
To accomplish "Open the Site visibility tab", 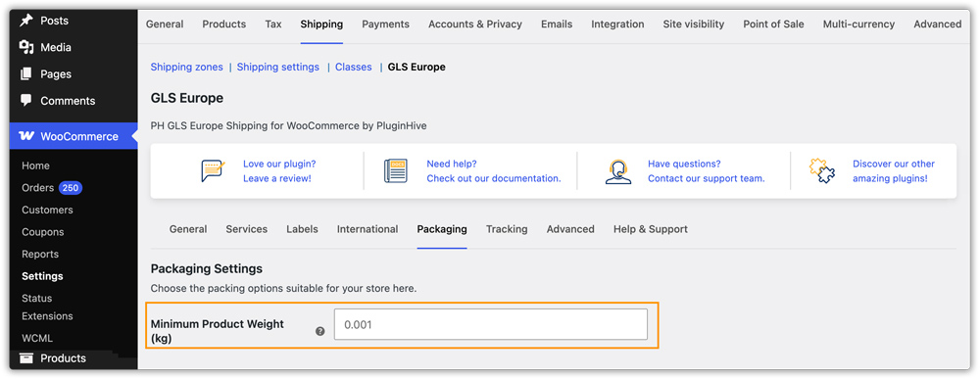I will [694, 24].
